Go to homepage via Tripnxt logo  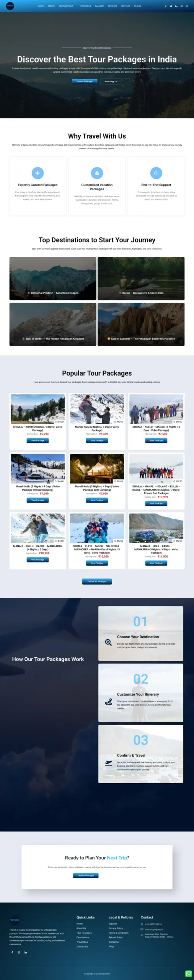(10, 6)
